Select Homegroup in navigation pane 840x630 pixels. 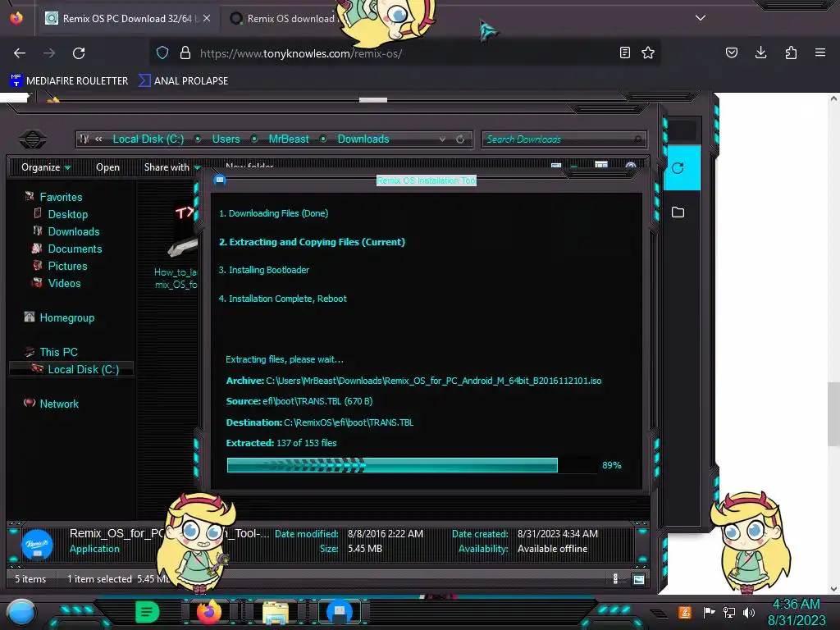tap(66, 317)
